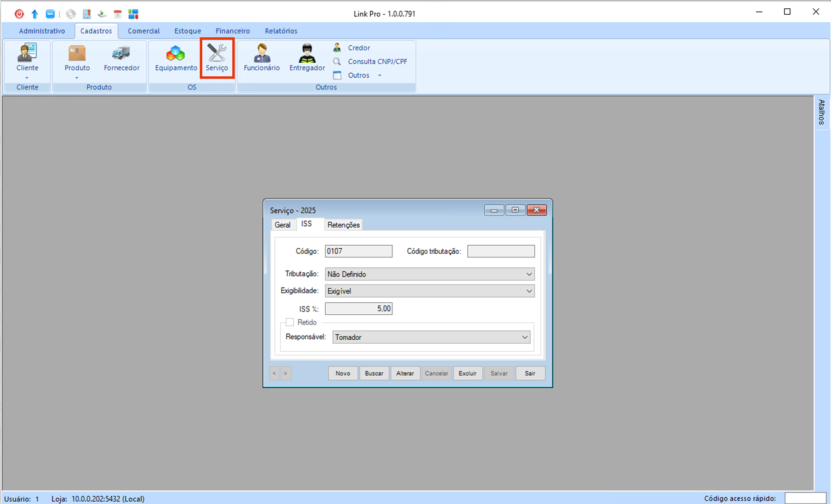Click the Novo button
The height and width of the screenshot is (504, 831).
(343, 373)
